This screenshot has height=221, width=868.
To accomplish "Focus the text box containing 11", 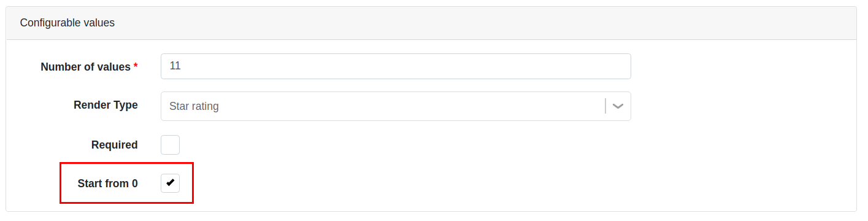I will tap(396, 66).
